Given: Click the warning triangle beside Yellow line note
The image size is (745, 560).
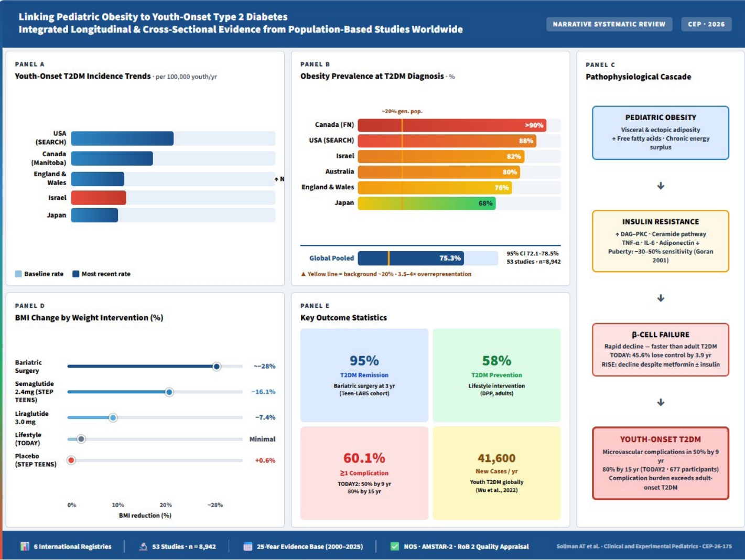Looking at the screenshot, I should coord(303,274).
